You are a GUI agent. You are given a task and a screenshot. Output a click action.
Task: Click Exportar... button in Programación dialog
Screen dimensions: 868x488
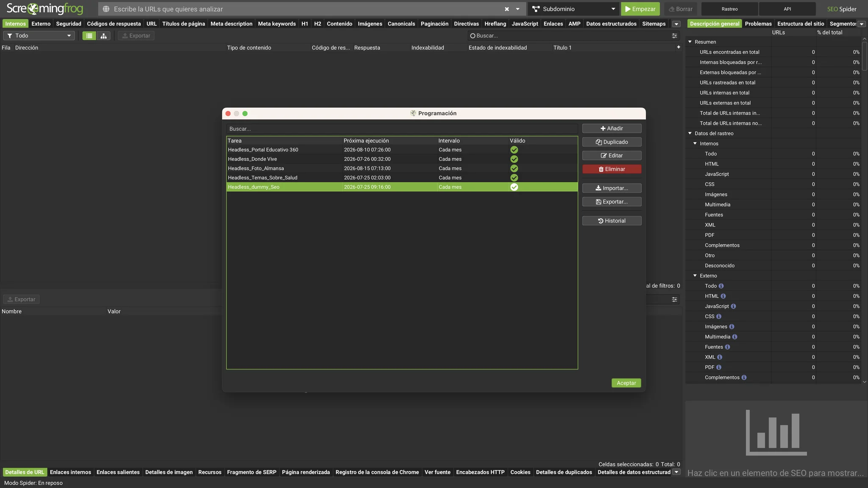coord(612,202)
